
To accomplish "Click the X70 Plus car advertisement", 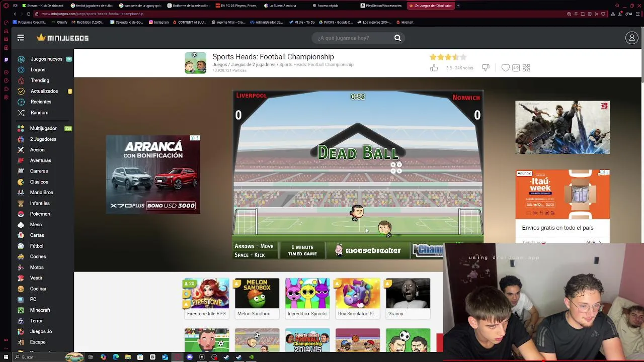I will [x=153, y=174].
